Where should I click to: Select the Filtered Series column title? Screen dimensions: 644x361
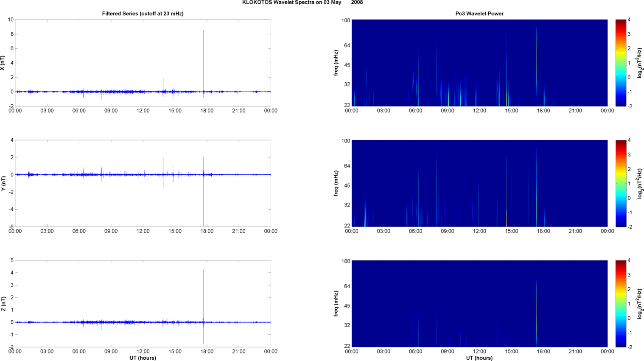pos(143,14)
